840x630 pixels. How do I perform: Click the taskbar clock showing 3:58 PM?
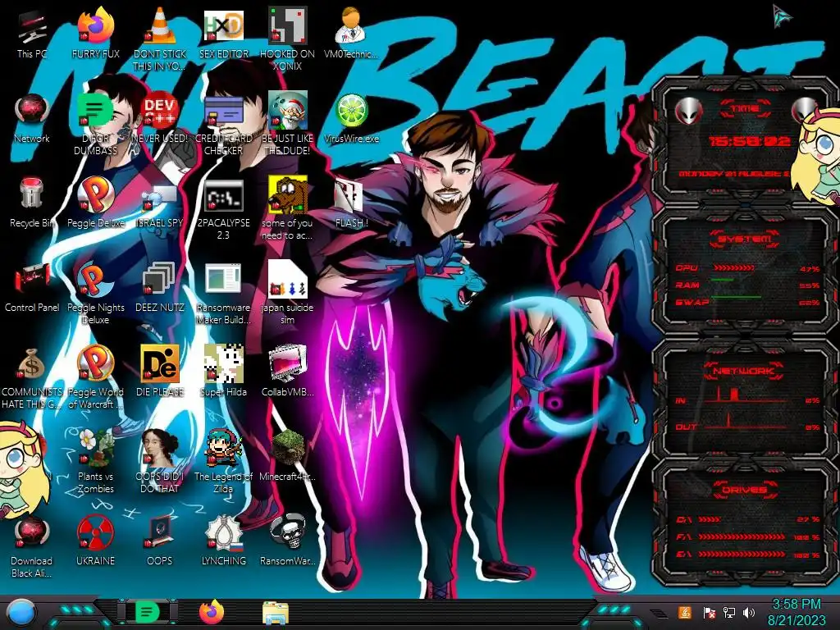796,612
